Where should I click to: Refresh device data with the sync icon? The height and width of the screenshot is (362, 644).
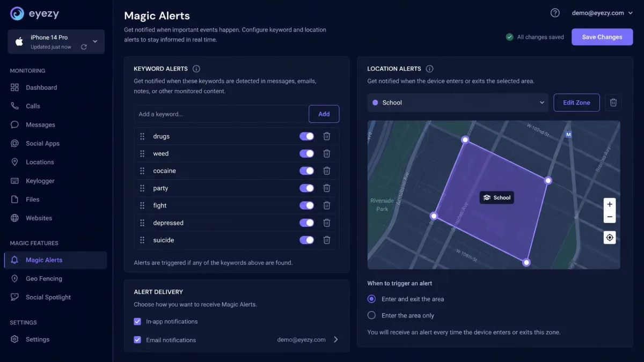click(x=84, y=47)
